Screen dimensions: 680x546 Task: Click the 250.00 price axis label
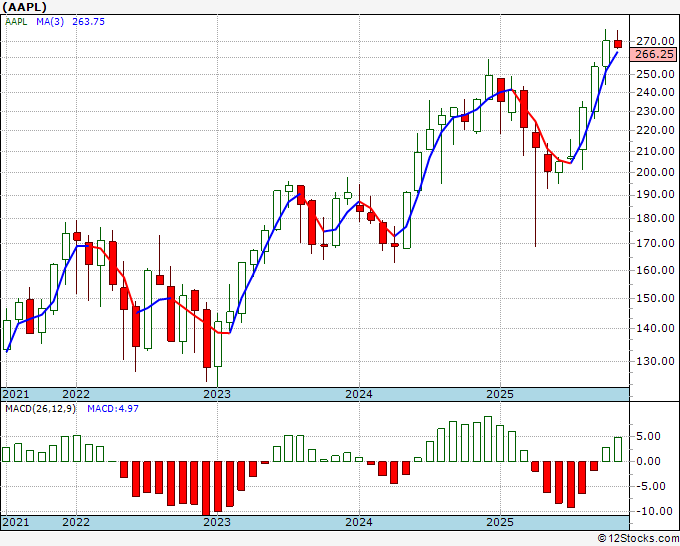(655, 74)
